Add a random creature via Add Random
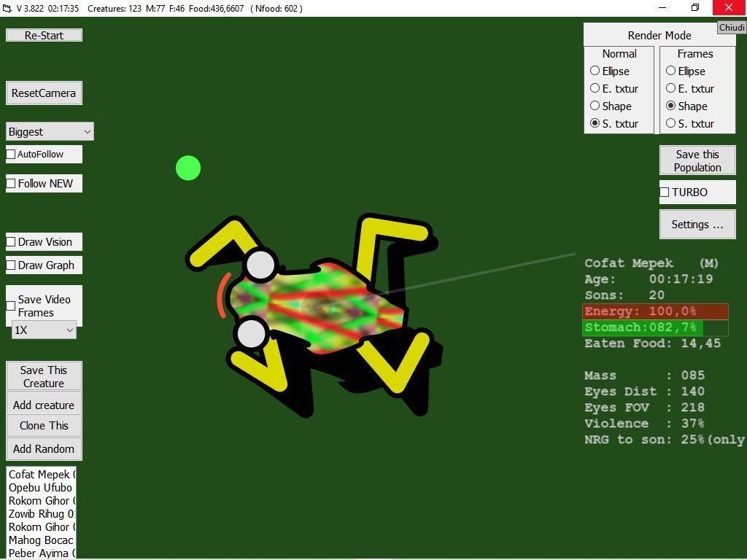Image resolution: width=747 pixels, height=560 pixels. click(x=43, y=448)
